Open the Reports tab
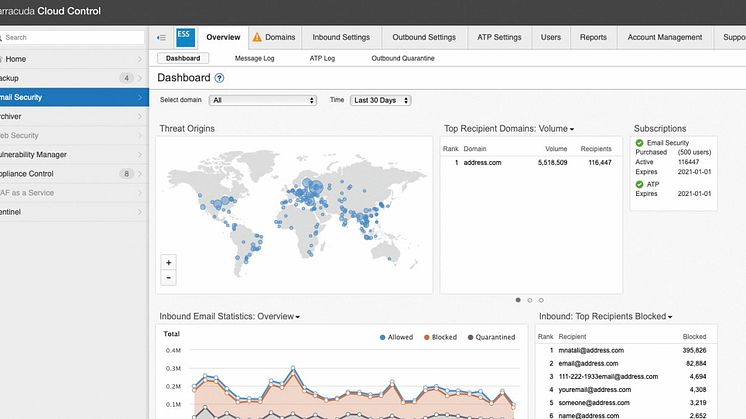The width and height of the screenshot is (746, 419). point(593,38)
